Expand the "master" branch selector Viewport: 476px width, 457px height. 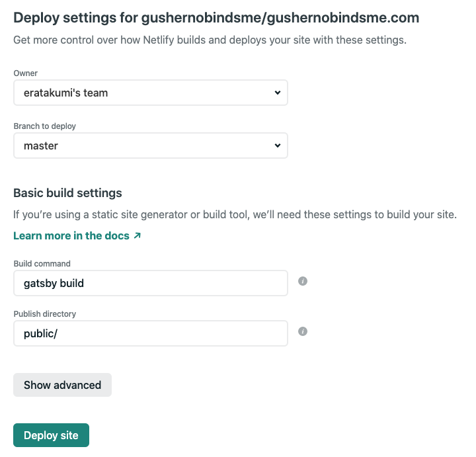click(x=150, y=146)
